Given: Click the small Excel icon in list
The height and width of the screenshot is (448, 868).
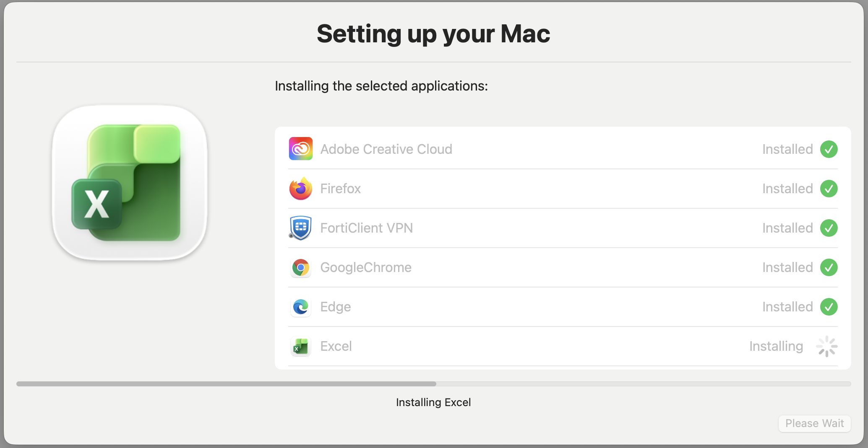Looking at the screenshot, I should point(301,347).
